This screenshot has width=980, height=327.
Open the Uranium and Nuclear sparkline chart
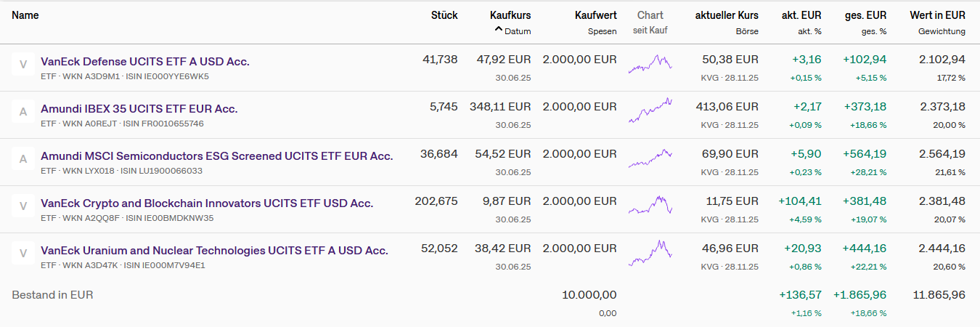tap(650, 253)
